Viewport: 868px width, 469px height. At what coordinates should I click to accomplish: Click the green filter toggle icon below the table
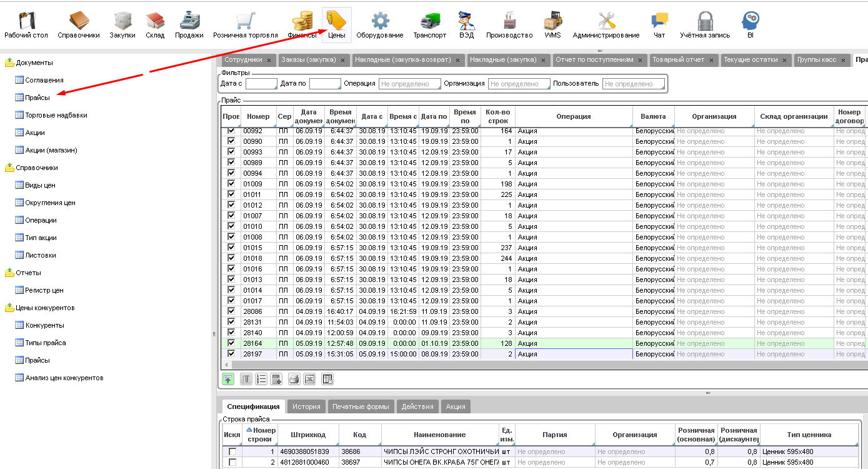point(228,379)
